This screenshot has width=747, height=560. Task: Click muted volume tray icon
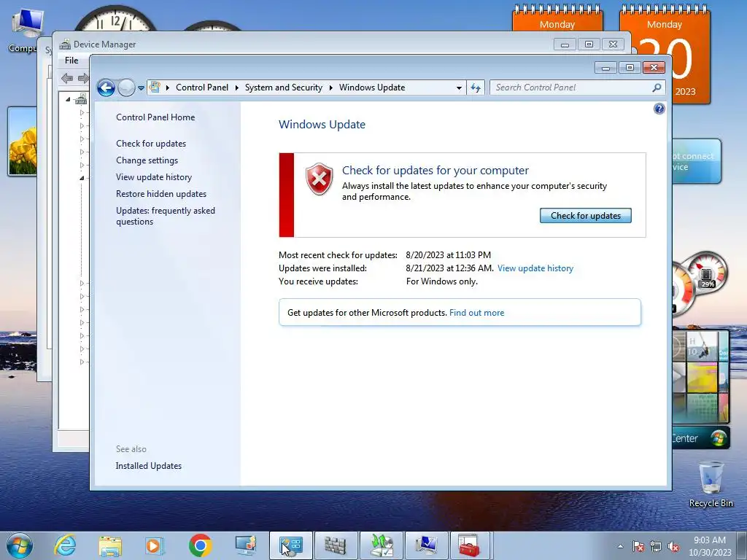click(673, 547)
